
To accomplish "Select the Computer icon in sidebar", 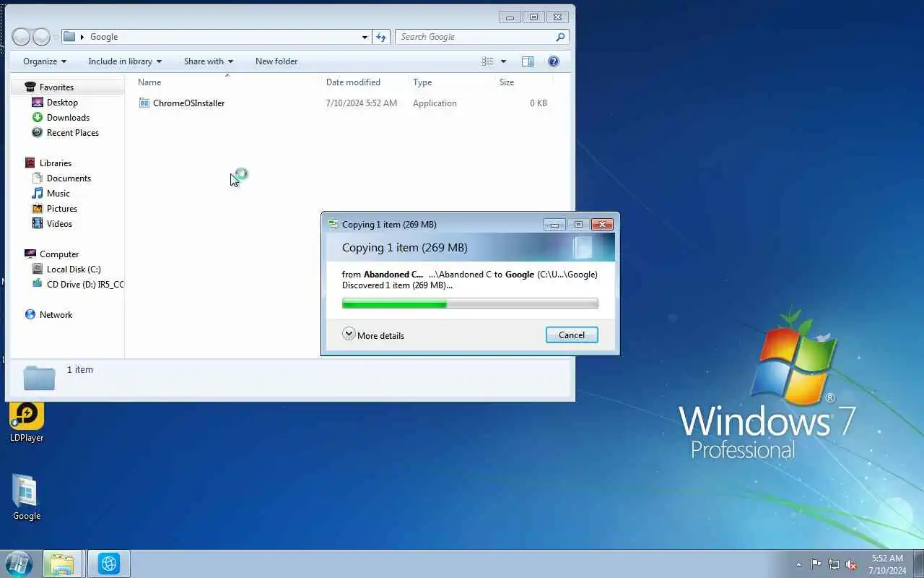I will point(30,254).
